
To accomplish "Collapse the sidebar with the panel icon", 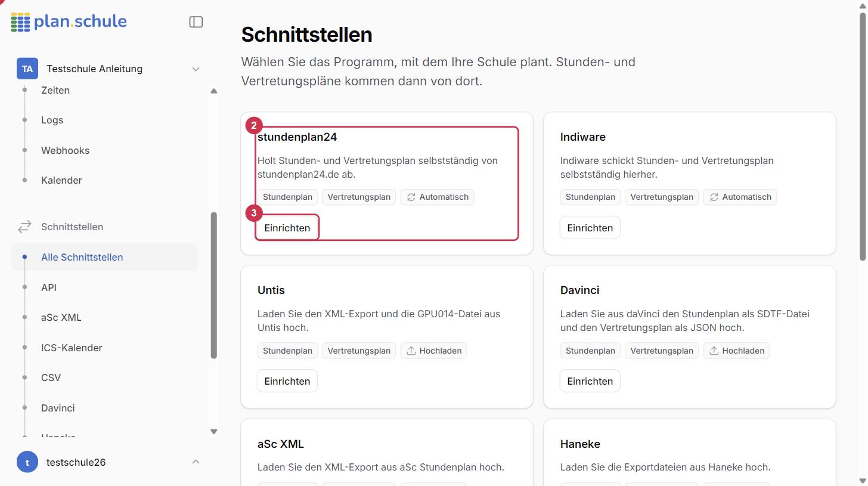I will pyautogui.click(x=196, y=22).
